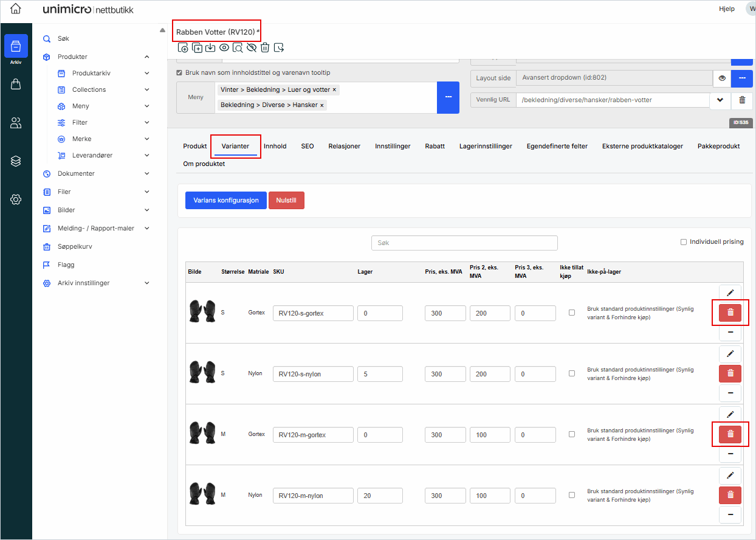The height and width of the screenshot is (540, 756).
Task: Enable the Individuell prising checkbox
Action: pos(684,242)
